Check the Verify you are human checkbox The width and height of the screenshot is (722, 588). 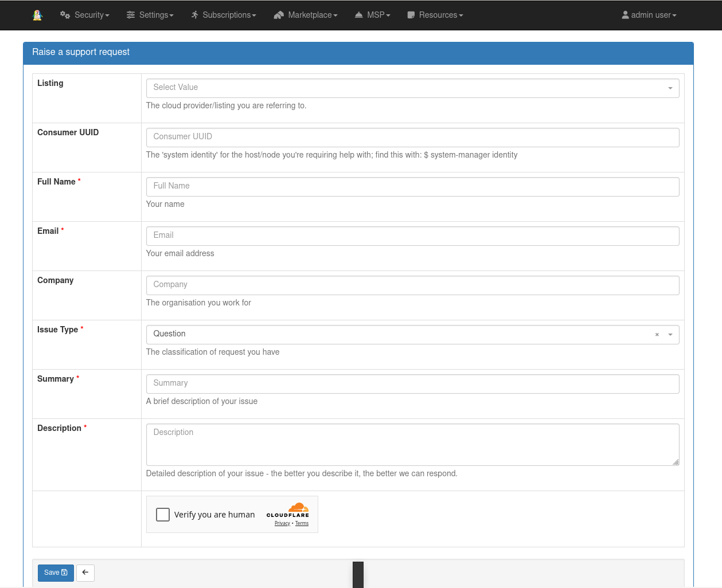tap(163, 515)
